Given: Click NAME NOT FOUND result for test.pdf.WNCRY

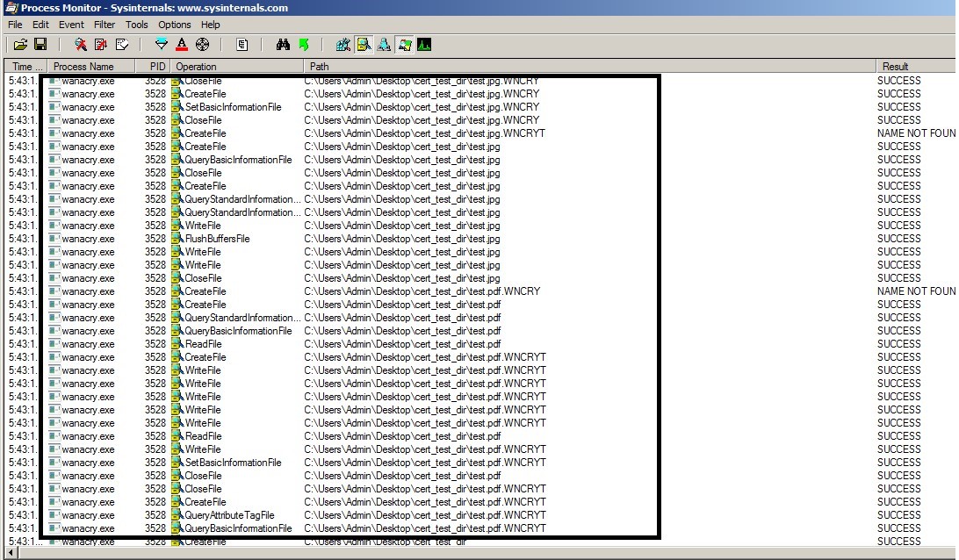Looking at the screenshot, I should (x=916, y=291).
